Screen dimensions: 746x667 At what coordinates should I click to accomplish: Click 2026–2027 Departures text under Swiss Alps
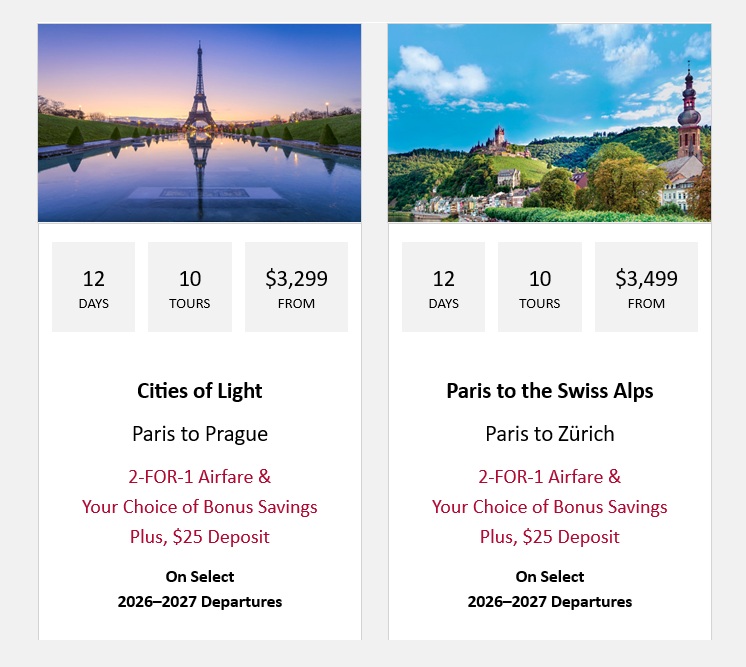pos(550,602)
